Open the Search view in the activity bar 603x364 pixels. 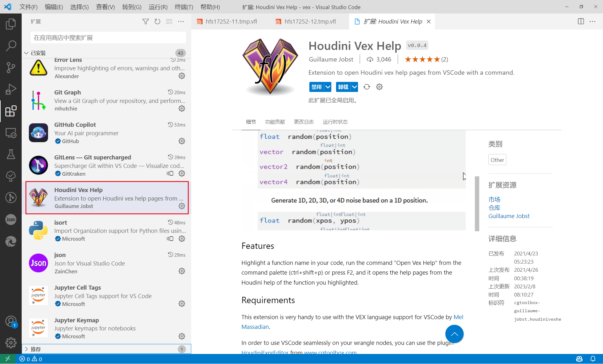click(11, 45)
